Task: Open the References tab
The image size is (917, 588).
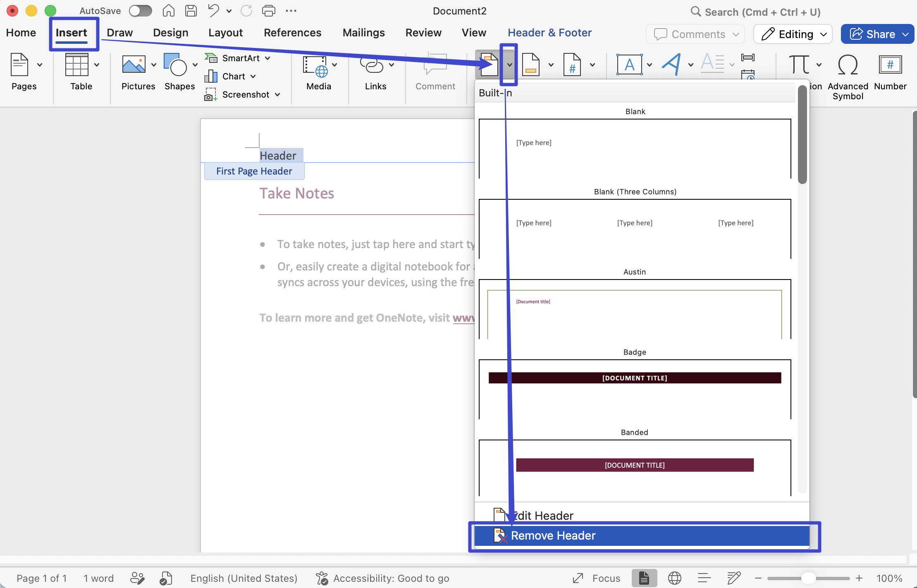Action: click(x=293, y=33)
